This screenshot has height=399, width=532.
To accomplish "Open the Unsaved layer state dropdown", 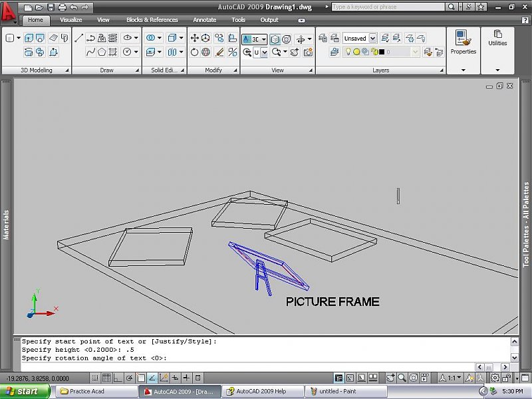I will coord(372,39).
